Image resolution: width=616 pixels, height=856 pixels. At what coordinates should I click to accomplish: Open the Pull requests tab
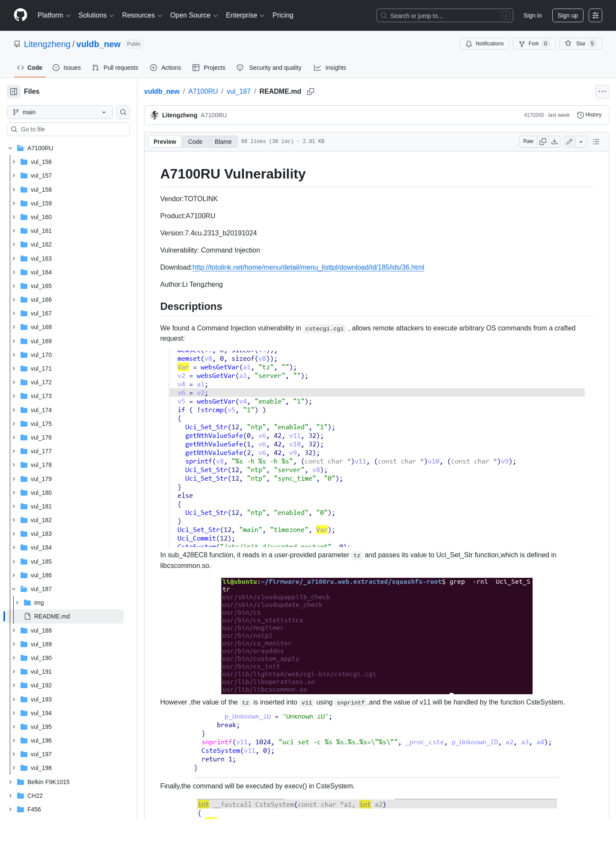click(115, 68)
